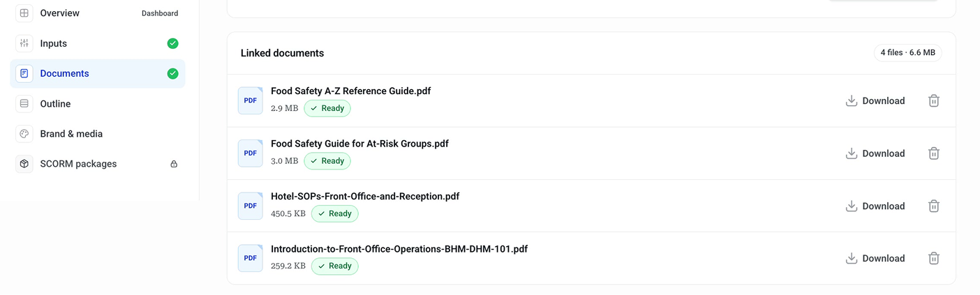This screenshot has height=295, width=980.
Task: Click the 4 files 6.6 MB badge
Action: coord(907,53)
